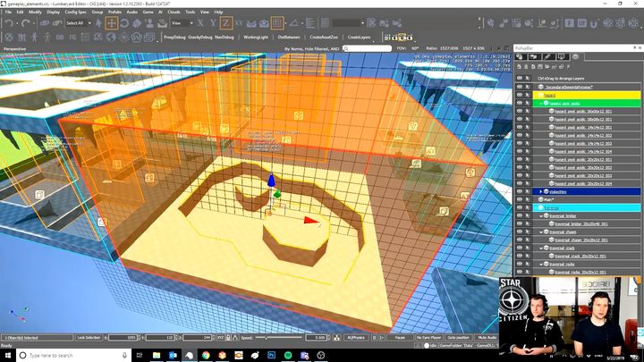Viewport: 644px width, 362px height.
Task: Expand the stalactites layer group
Action: click(x=540, y=191)
